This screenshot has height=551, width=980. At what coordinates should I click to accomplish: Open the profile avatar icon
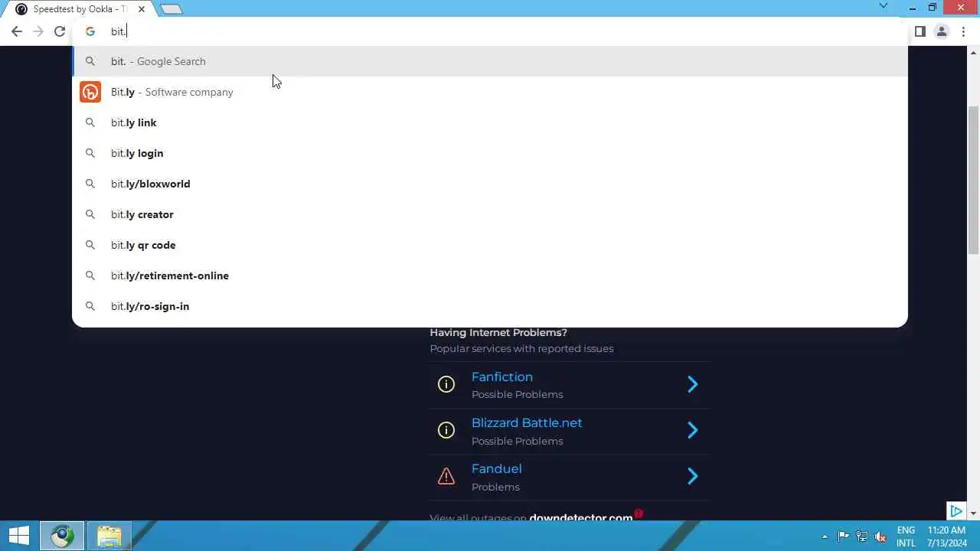click(942, 31)
